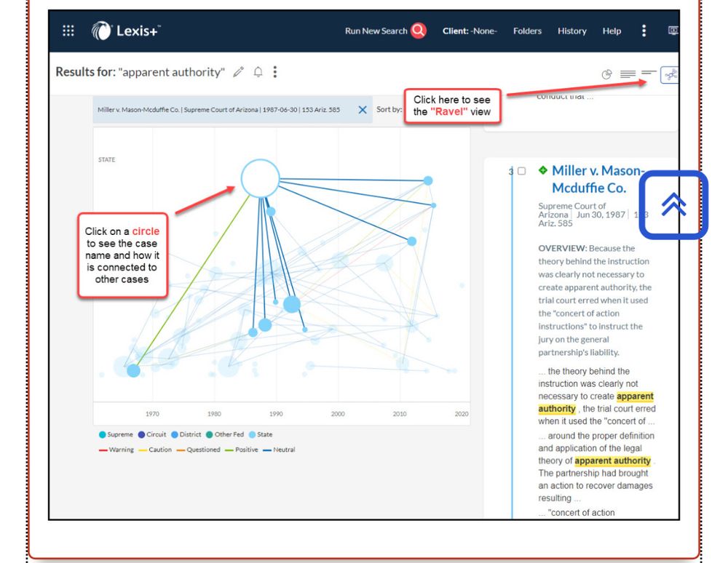728x563 pixels.
Task: Open the Client: -None- selector
Action: click(x=470, y=31)
